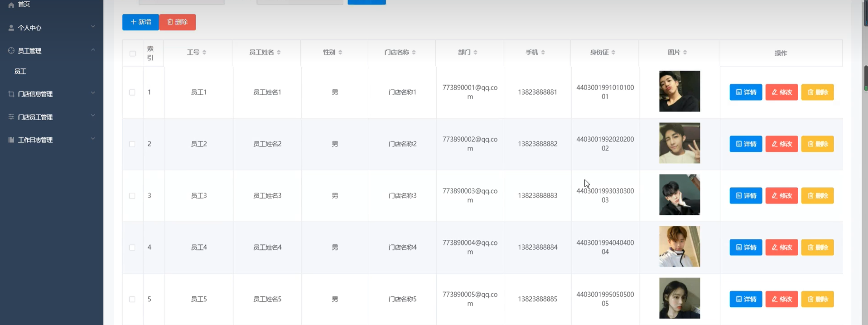The width and height of the screenshot is (868, 325).
Task: Click 修改 for 员工1
Action: click(781, 92)
